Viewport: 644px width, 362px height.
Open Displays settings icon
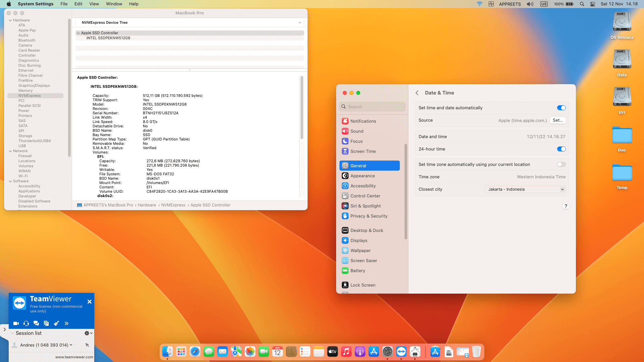(345, 240)
